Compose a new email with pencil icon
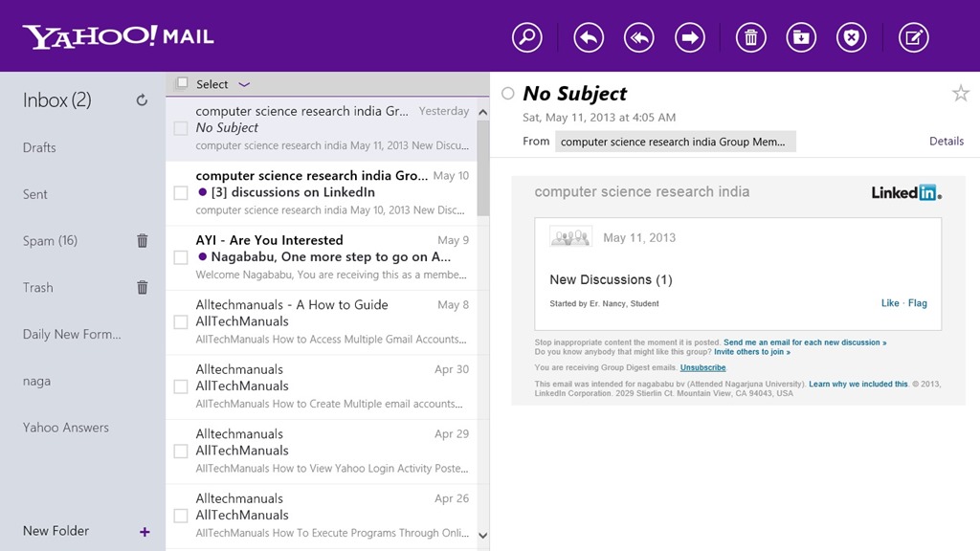The height and width of the screenshot is (551, 980). tap(913, 37)
